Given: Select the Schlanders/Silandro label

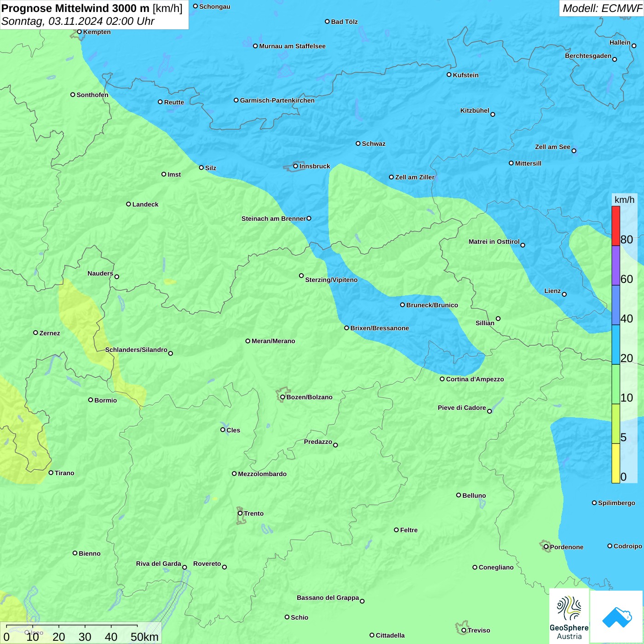Looking at the screenshot, I should 136,350.
